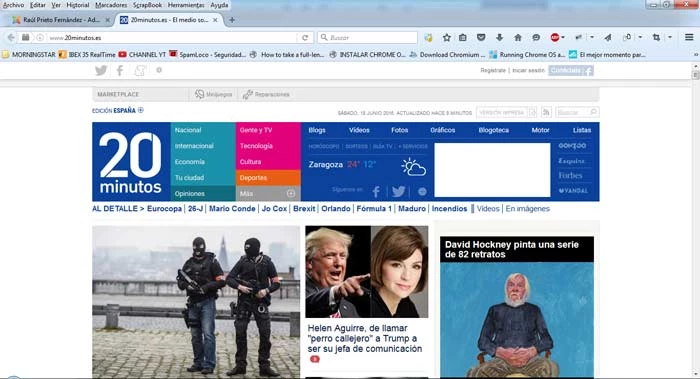Open the Marcadores menu
The image size is (700, 379).
tap(111, 5)
